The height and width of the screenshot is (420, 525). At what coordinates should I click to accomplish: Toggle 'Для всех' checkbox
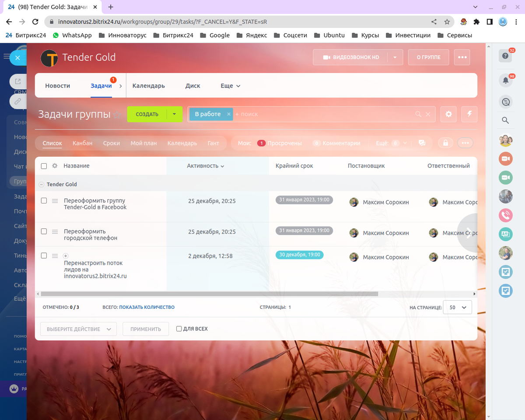click(x=179, y=329)
